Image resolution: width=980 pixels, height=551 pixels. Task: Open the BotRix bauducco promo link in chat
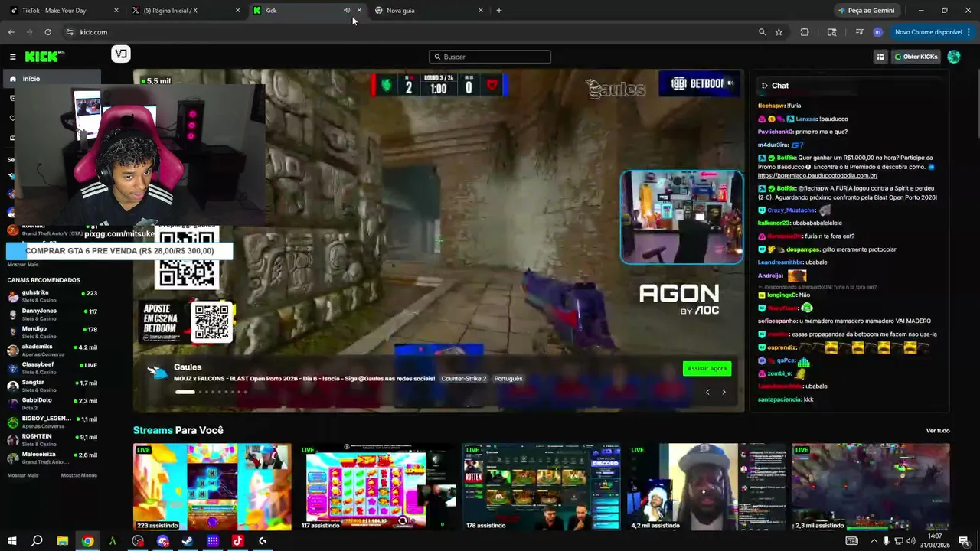pos(818,176)
